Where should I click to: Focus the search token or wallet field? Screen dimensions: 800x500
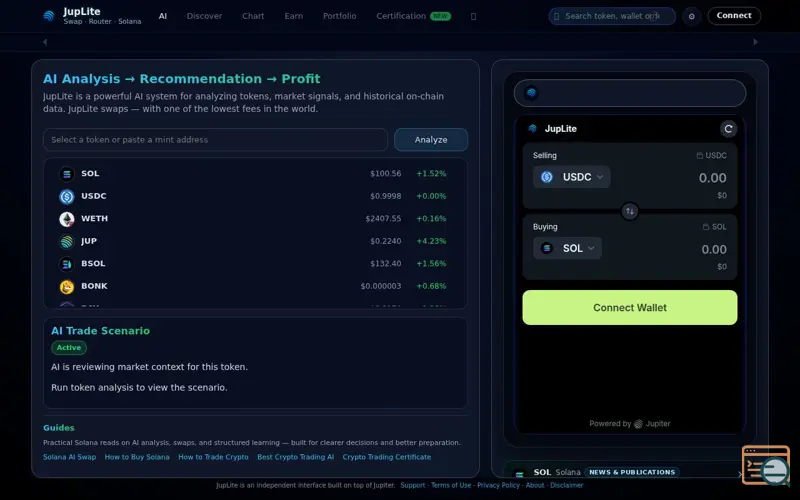612,16
